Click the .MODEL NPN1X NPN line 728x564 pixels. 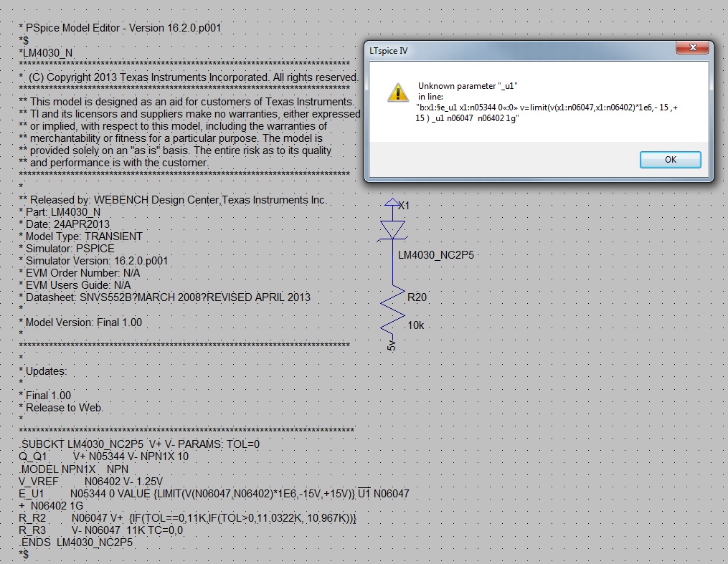point(73,469)
